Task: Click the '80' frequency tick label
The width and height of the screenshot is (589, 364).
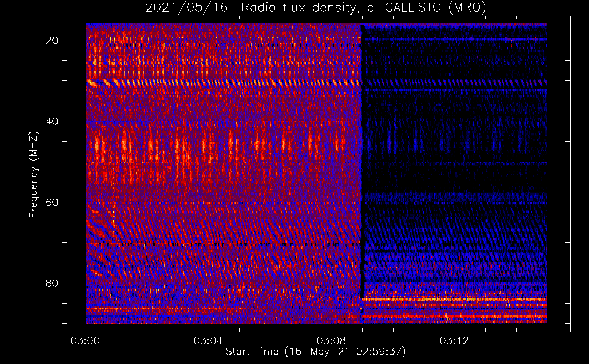Action: click(x=52, y=283)
